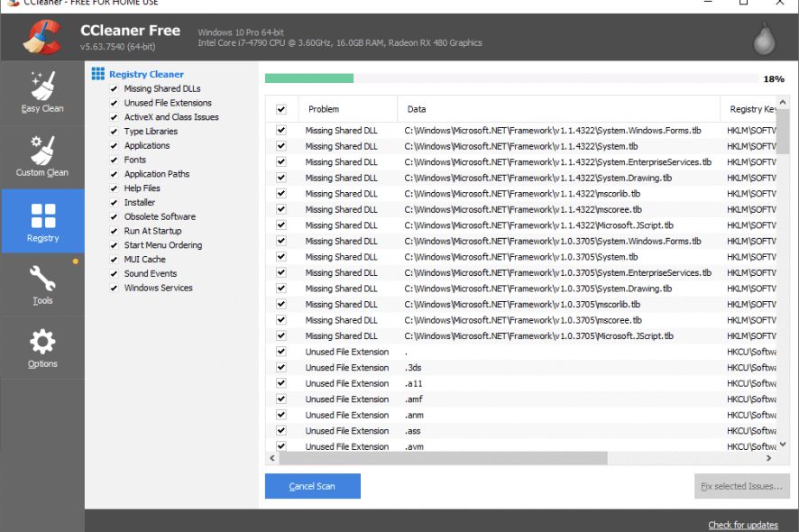Image resolution: width=799 pixels, height=532 pixels.
Task: Click Cancel Scan button
Action: (x=312, y=486)
